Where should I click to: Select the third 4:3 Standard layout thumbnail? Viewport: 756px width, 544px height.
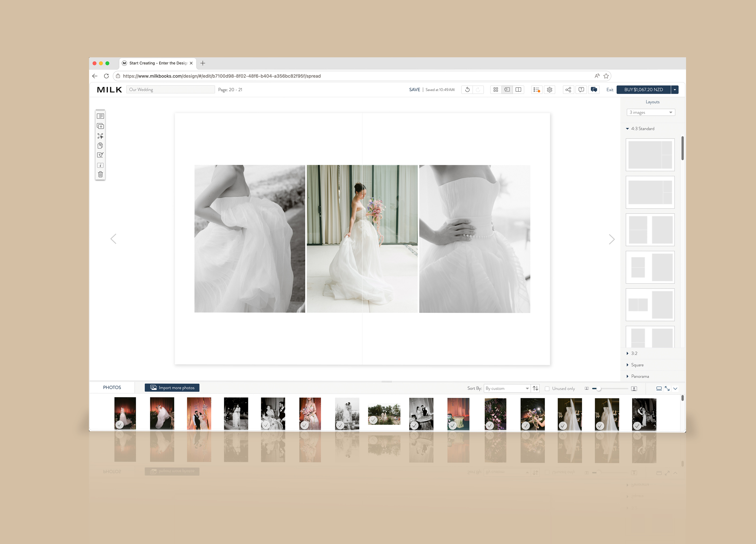[x=650, y=230]
